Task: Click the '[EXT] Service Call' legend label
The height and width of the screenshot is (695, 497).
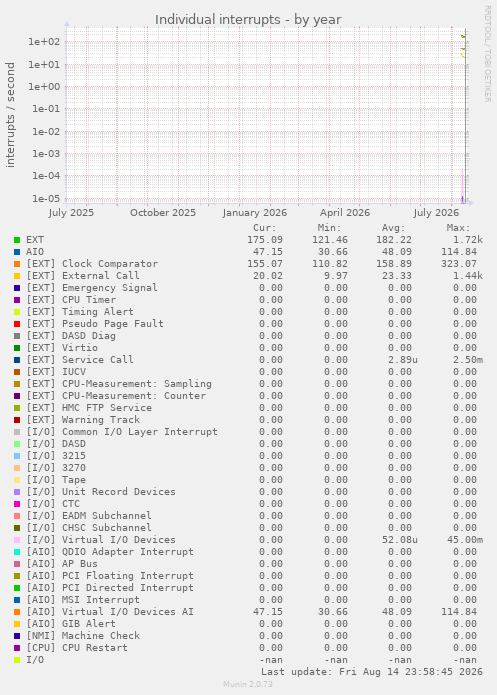Action: pyautogui.click(x=80, y=359)
